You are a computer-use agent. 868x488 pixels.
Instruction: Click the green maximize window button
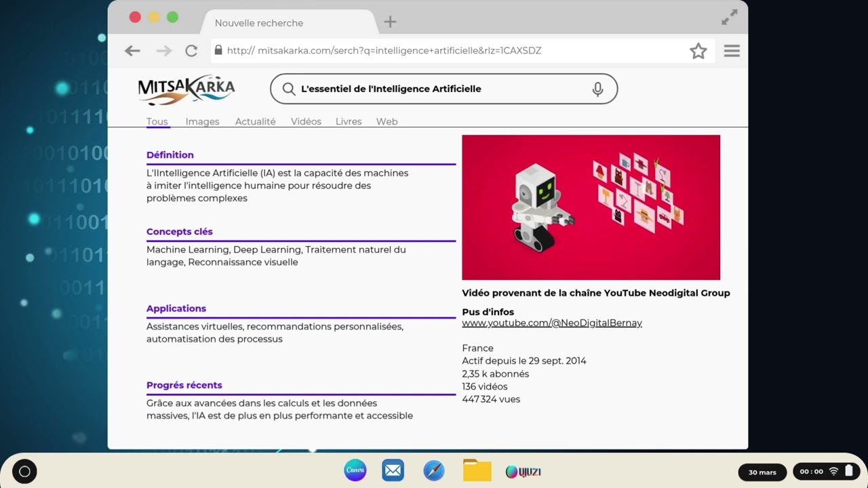coord(173,18)
